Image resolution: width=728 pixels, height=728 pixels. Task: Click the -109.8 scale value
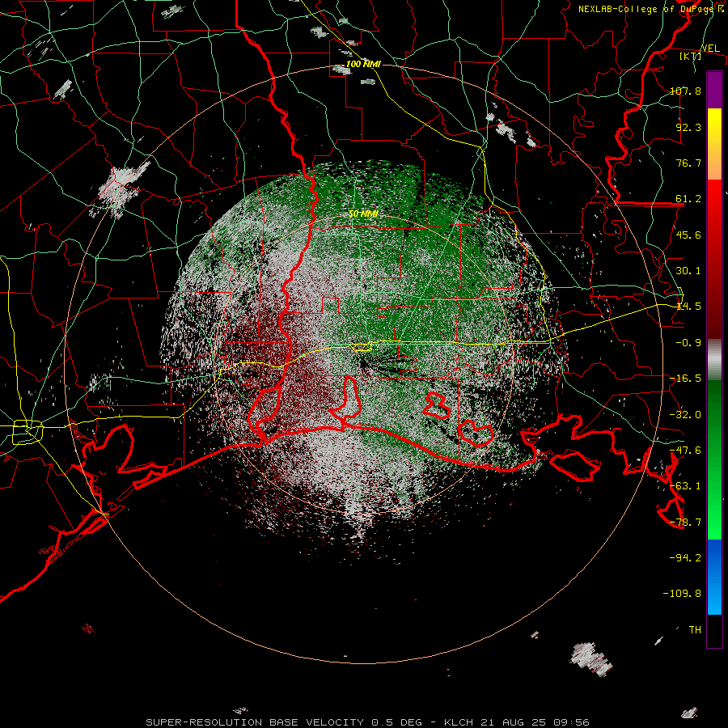click(682, 594)
